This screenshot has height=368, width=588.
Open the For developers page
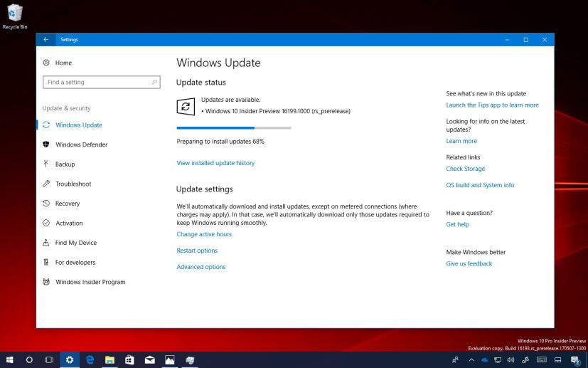75,262
